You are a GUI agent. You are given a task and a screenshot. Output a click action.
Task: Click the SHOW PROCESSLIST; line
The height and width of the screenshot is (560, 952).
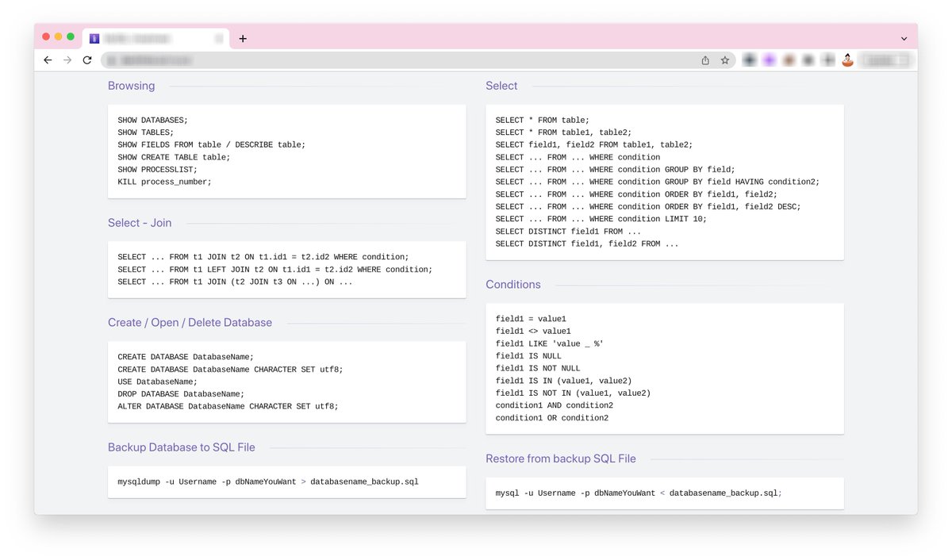tap(158, 170)
